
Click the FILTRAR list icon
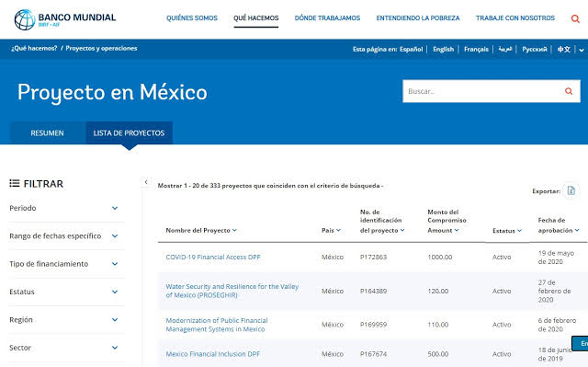pos(15,183)
